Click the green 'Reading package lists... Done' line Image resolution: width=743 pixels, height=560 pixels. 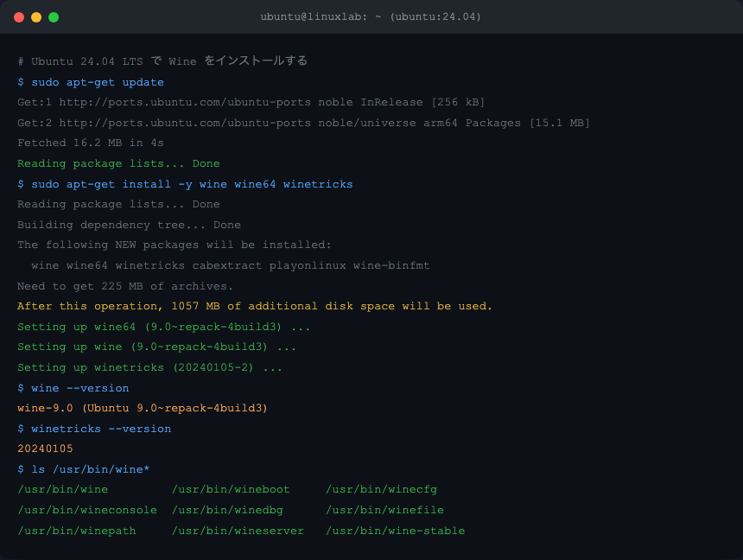click(118, 163)
